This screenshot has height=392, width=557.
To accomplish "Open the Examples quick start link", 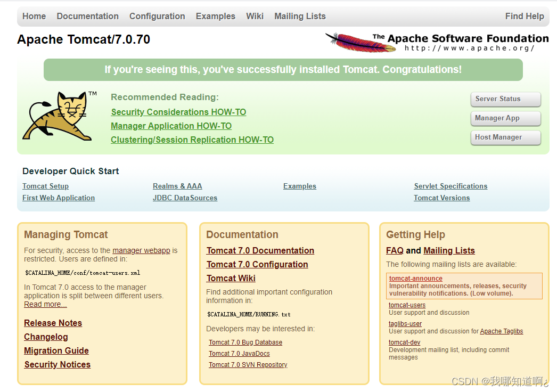I will (x=299, y=186).
